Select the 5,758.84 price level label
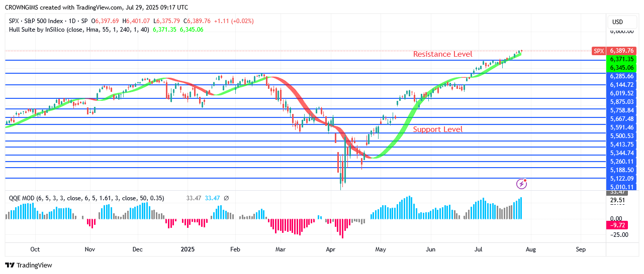 (622, 110)
